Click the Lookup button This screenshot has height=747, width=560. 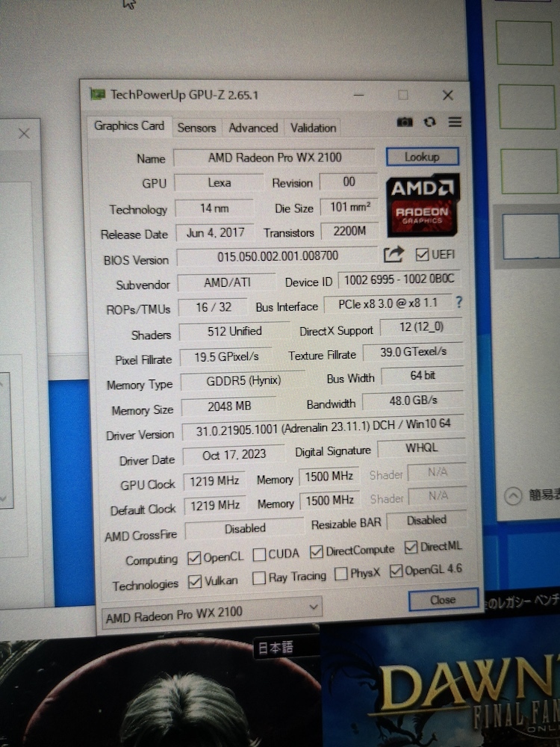(422, 157)
